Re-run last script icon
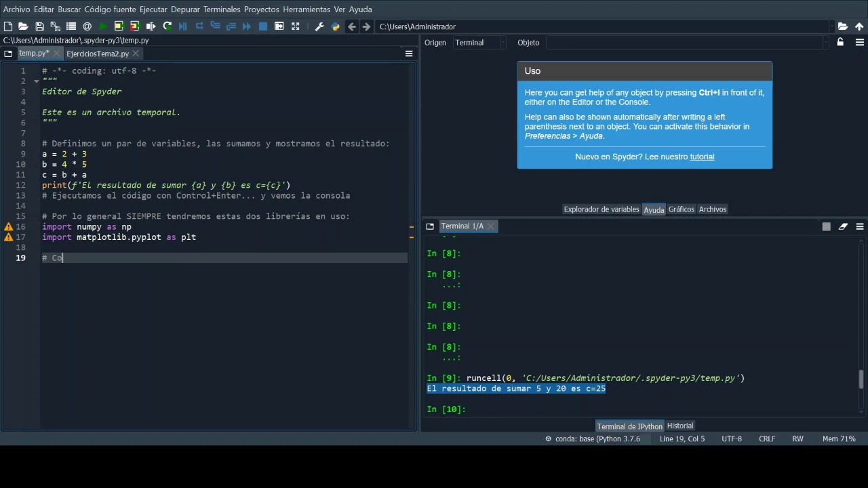Screen dimensions: 868x488 coord(167,26)
